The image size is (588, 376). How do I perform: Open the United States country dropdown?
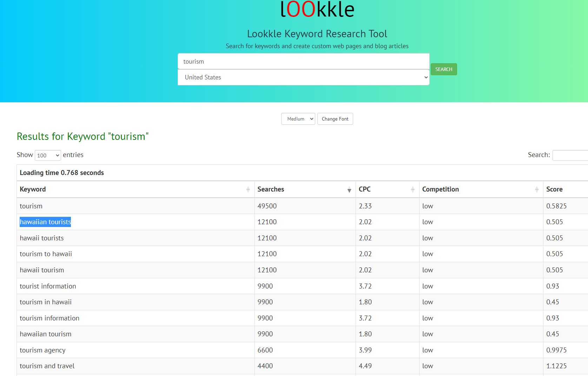[304, 77]
